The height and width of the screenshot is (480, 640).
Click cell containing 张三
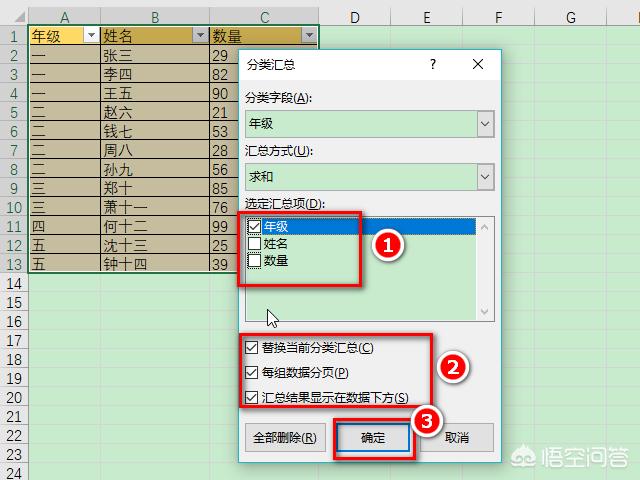point(155,55)
